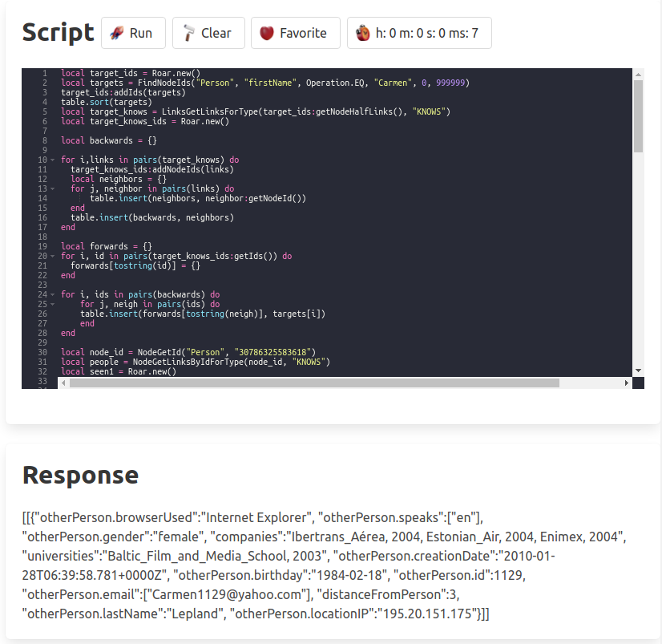Fold the for loop at line 24

pyautogui.click(x=52, y=295)
